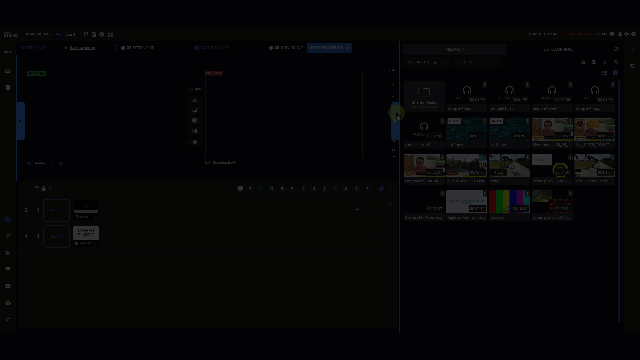Click the blue start button in the top bar
640x360 pixels.
[x=329, y=48]
